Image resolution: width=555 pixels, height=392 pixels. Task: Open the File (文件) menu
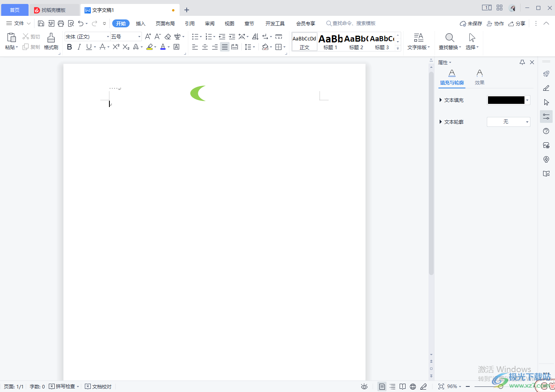pyautogui.click(x=18, y=23)
